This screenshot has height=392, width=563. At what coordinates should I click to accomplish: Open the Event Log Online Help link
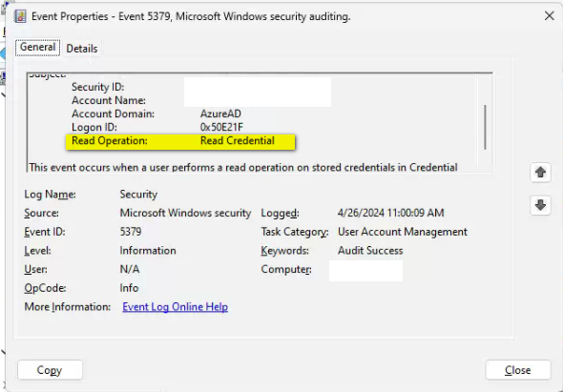[x=176, y=307]
